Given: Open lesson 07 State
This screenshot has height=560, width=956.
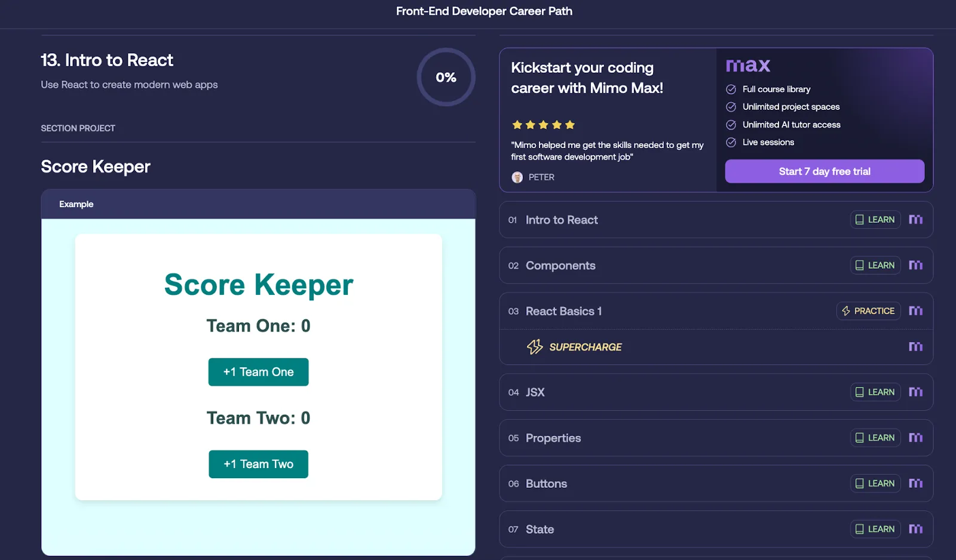Looking at the screenshot, I should (x=716, y=529).
